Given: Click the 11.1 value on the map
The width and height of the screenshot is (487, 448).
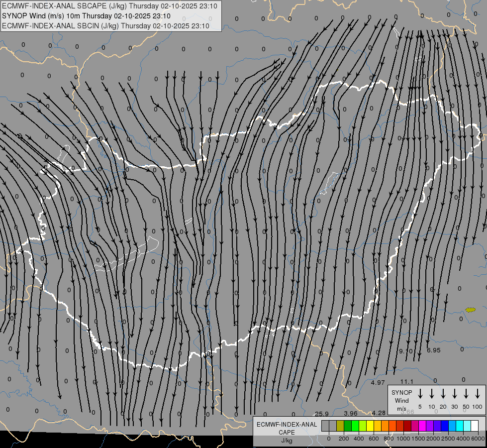Looking at the screenshot, I should click(407, 381).
